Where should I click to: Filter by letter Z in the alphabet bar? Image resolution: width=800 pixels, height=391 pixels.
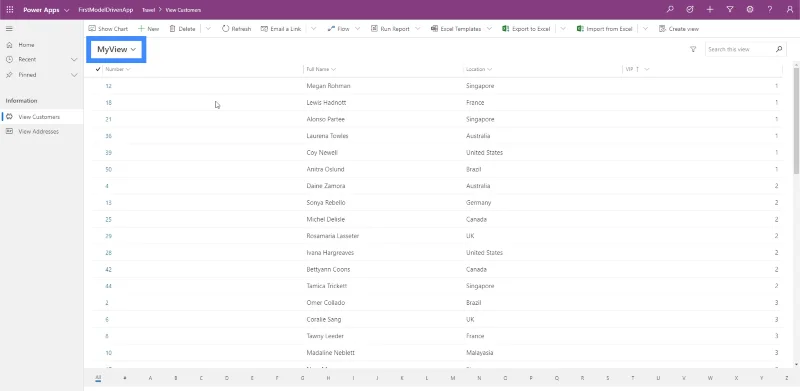(787, 378)
